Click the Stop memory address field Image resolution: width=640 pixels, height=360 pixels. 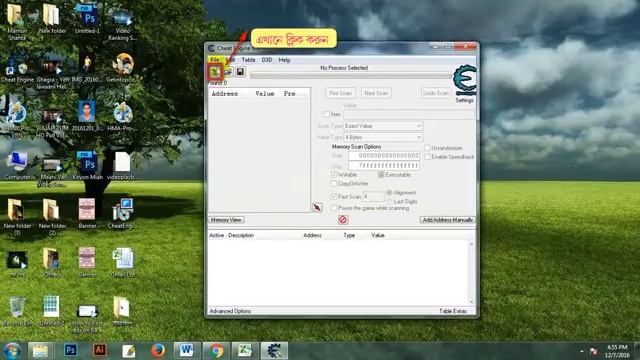384,165
